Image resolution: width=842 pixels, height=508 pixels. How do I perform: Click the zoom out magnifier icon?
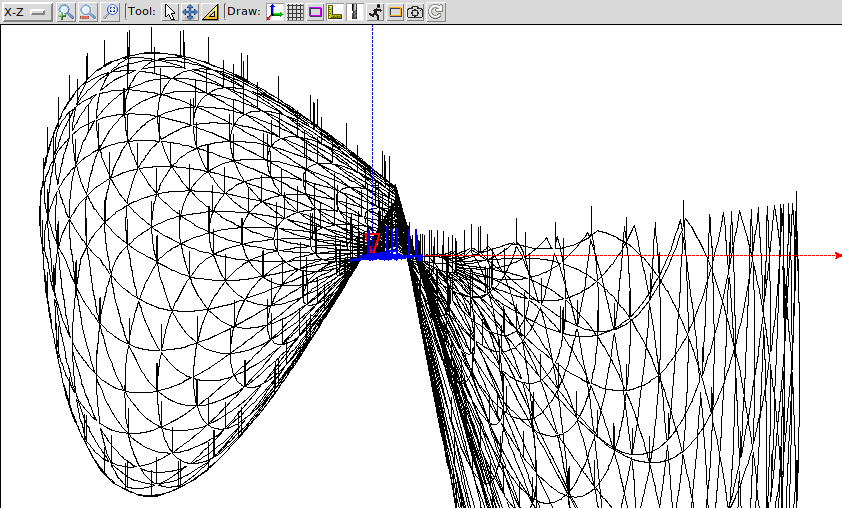pyautogui.click(x=88, y=12)
